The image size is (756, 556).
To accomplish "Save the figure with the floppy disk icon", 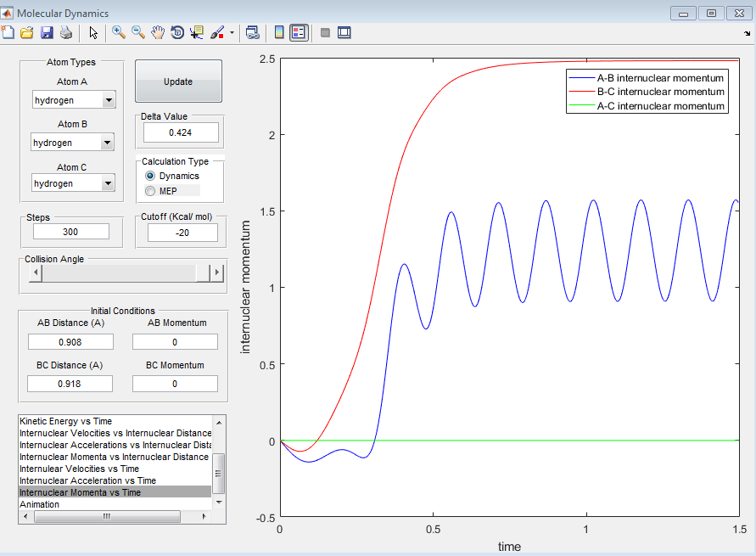I will click(47, 33).
